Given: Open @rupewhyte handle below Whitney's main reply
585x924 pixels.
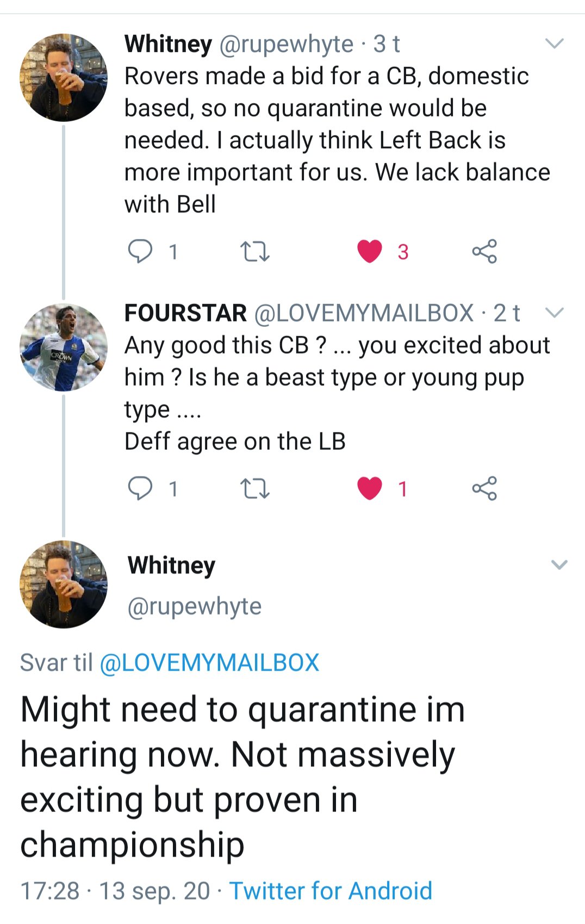Looking at the screenshot, I should point(195,606).
